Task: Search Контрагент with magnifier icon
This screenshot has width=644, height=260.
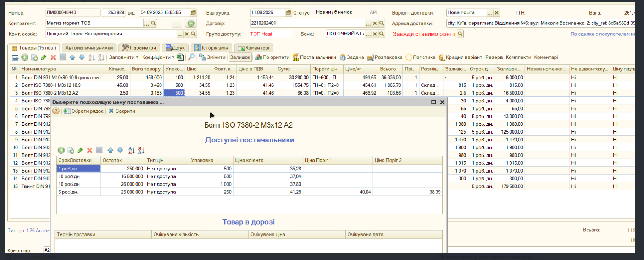Action: [154, 23]
